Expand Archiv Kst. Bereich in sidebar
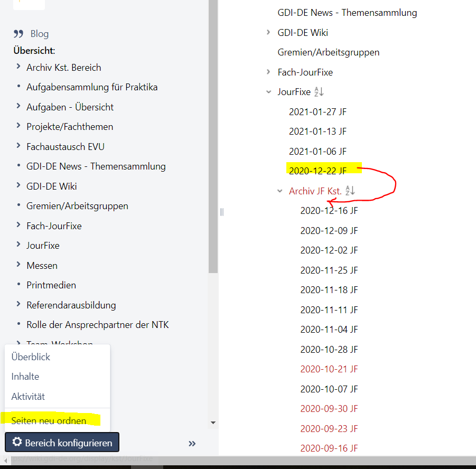The height and width of the screenshot is (469, 476). point(18,67)
